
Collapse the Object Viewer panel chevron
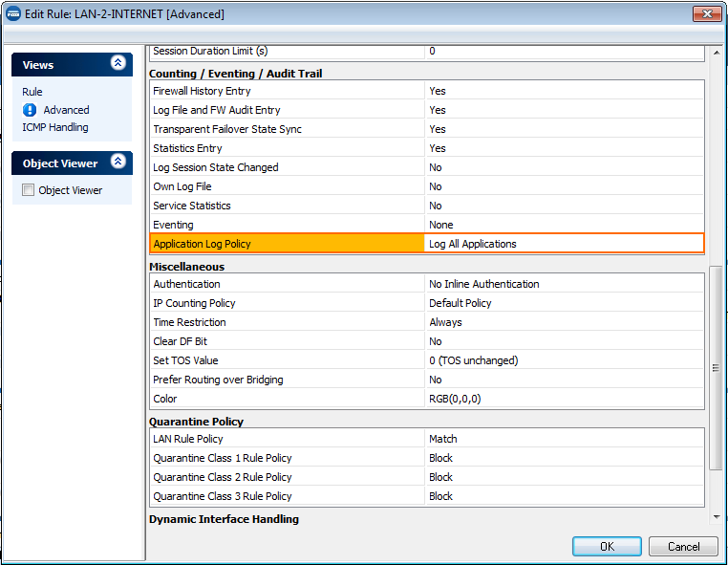(118, 163)
